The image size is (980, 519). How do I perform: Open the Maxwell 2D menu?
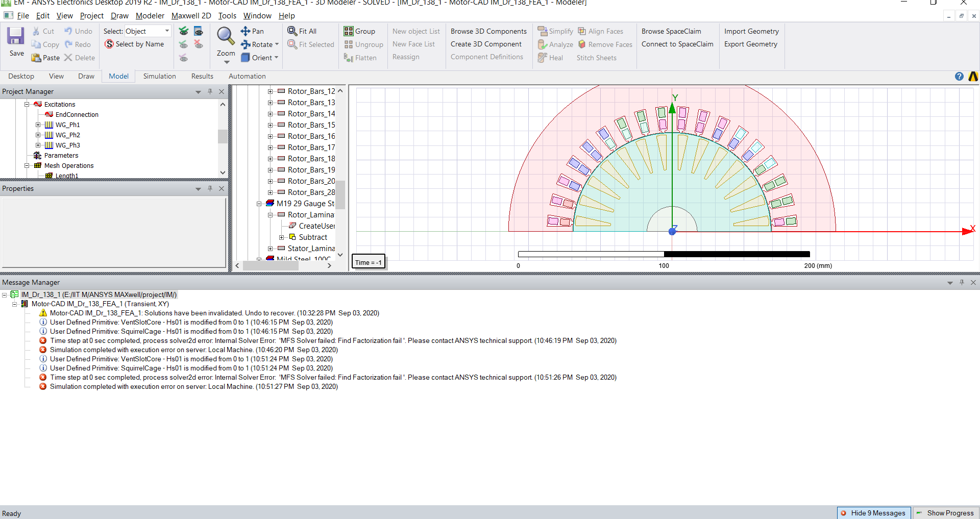[x=191, y=16]
